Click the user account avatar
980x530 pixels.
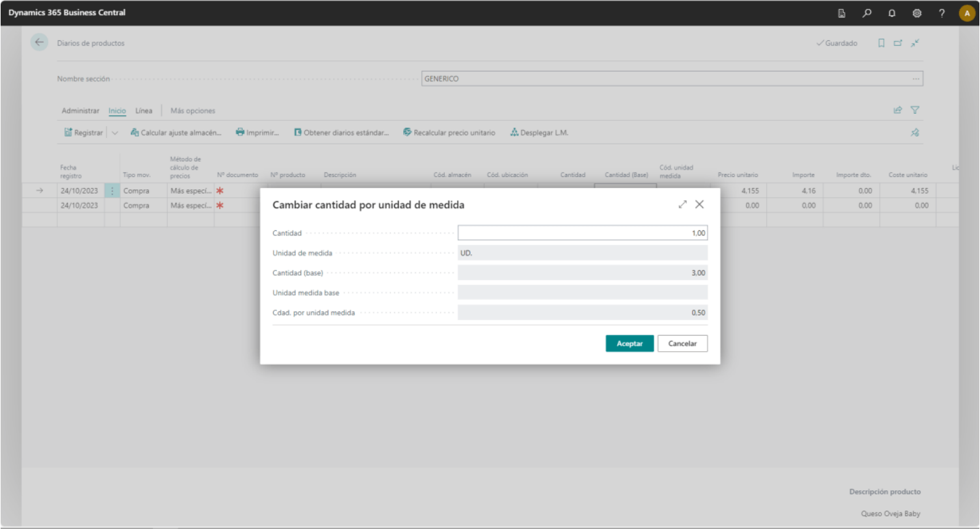(x=967, y=13)
